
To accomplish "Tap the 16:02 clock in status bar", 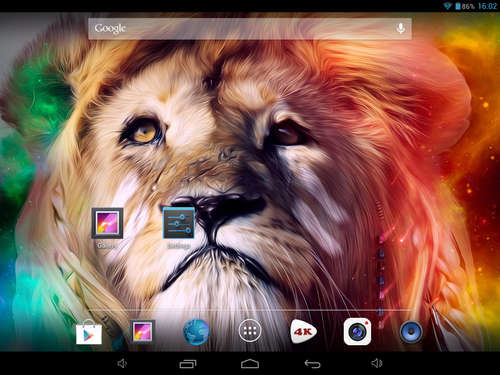I will point(487,6).
